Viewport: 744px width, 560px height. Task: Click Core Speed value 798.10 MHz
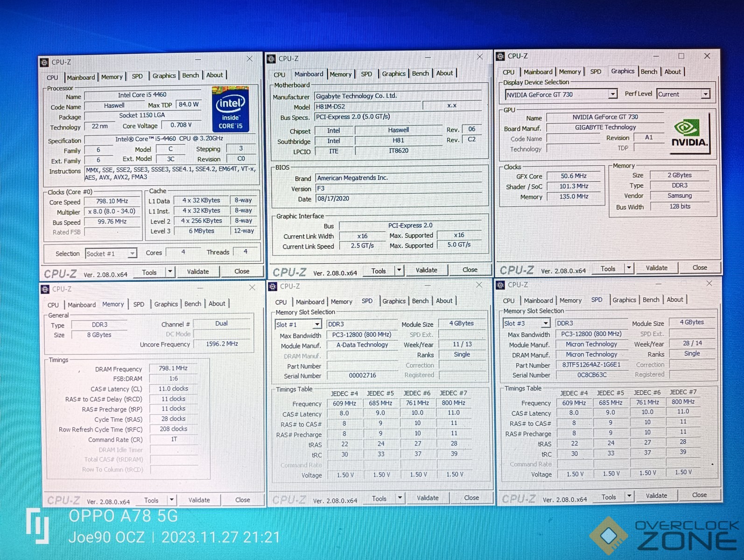(112, 201)
